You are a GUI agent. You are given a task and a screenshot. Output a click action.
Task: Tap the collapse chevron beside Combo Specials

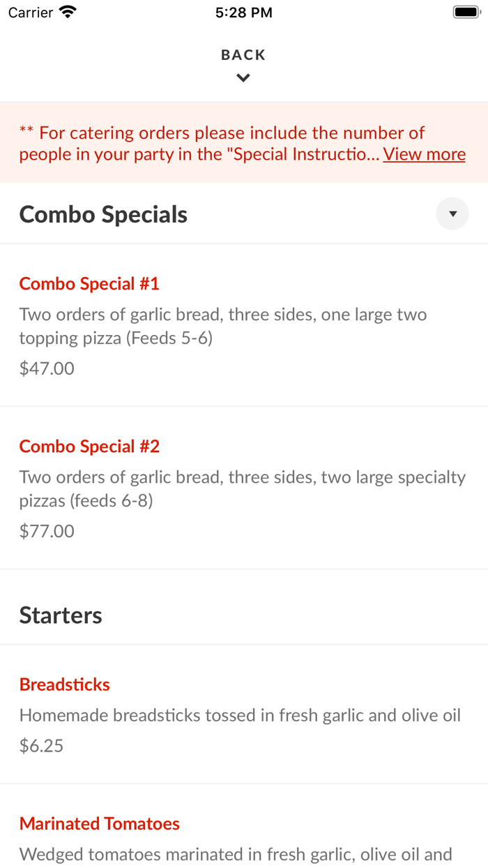pos(452,214)
